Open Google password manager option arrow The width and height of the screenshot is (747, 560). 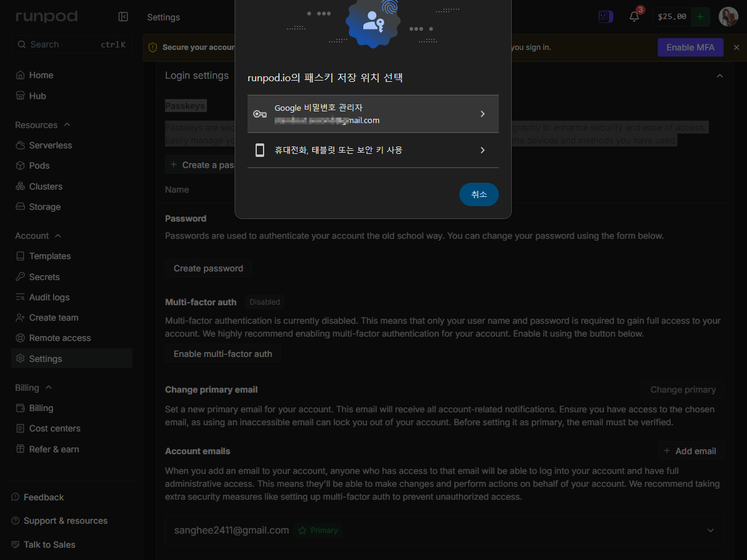pos(483,114)
